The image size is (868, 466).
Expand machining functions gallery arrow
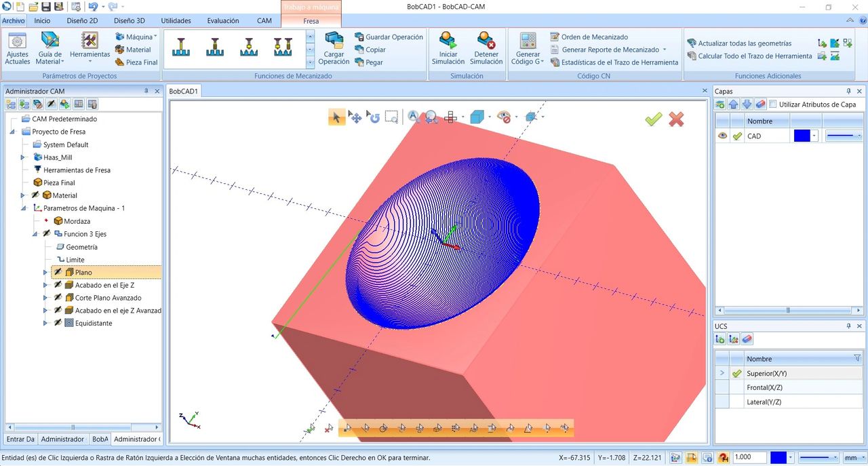click(x=311, y=61)
